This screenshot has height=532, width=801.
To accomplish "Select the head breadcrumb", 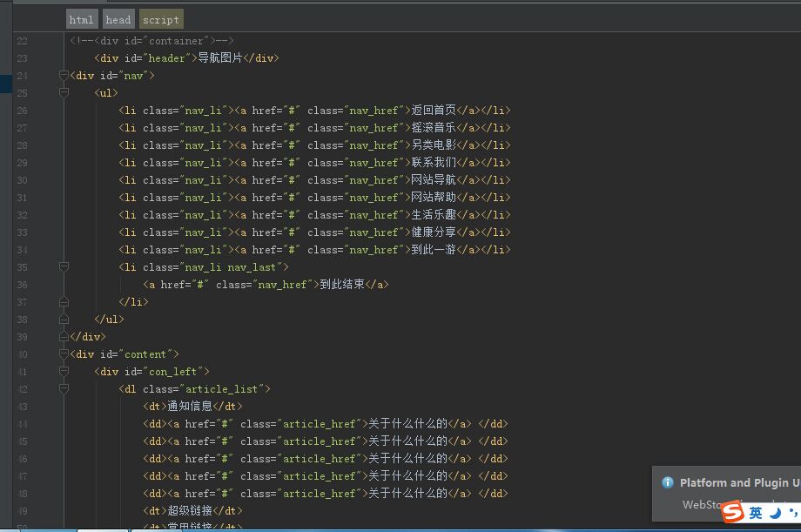I will click(118, 19).
